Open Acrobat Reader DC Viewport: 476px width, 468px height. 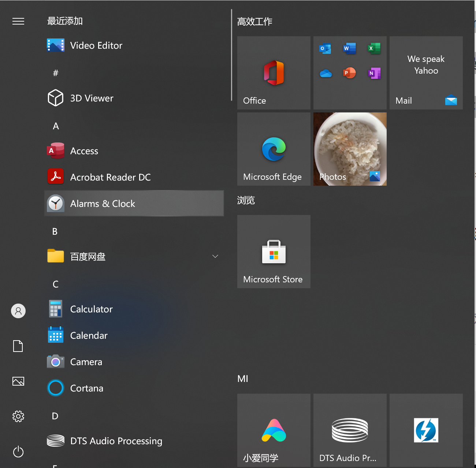pos(110,177)
